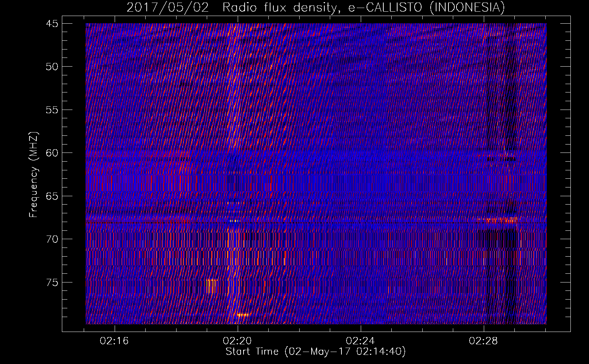Click the 55 frequency tick label
The width and height of the screenshot is (589, 364).
click(52, 110)
